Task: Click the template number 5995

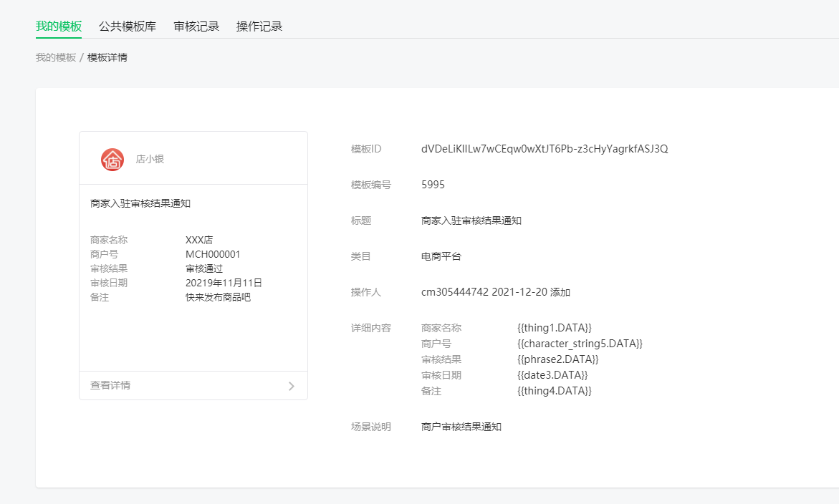Action: (432, 185)
